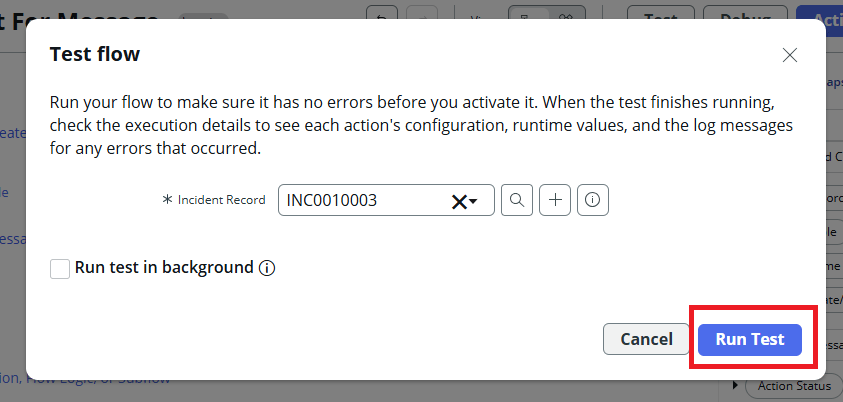This screenshot has height=402, width=843.
Task: Open the Incident Record dropdown caret
Action: click(474, 201)
